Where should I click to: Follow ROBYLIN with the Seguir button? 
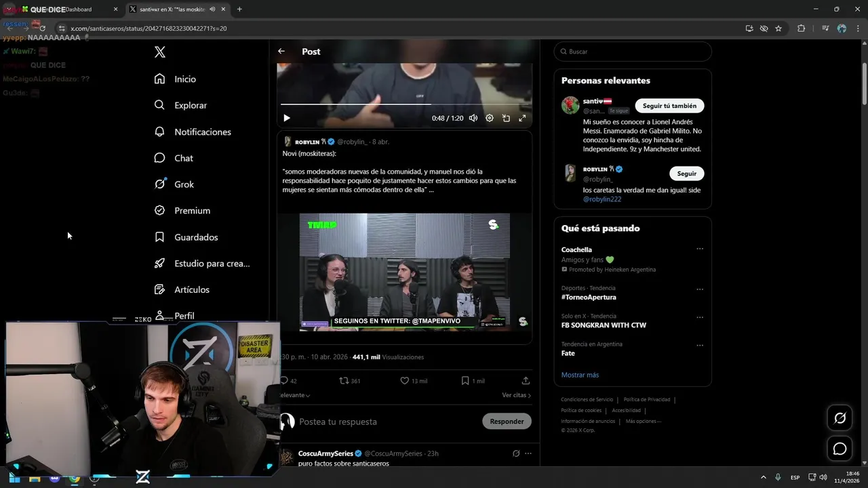(x=686, y=174)
